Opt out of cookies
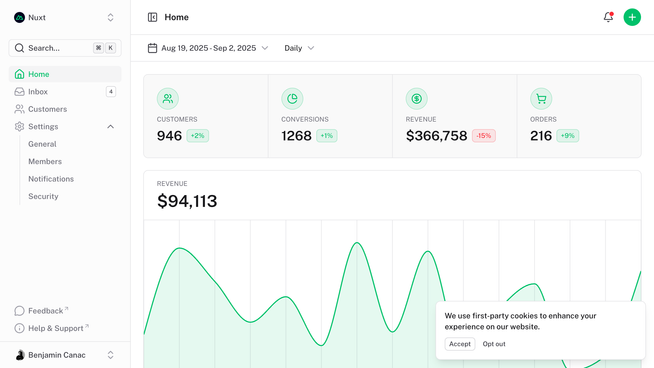The width and height of the screenshot is (654, 368). (x=494, y=344)
